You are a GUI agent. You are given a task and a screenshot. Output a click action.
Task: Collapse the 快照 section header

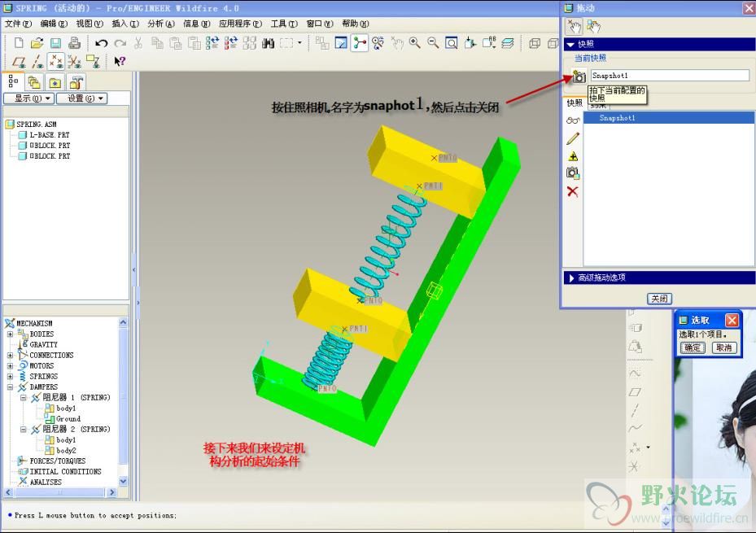[x=658, y=44]
